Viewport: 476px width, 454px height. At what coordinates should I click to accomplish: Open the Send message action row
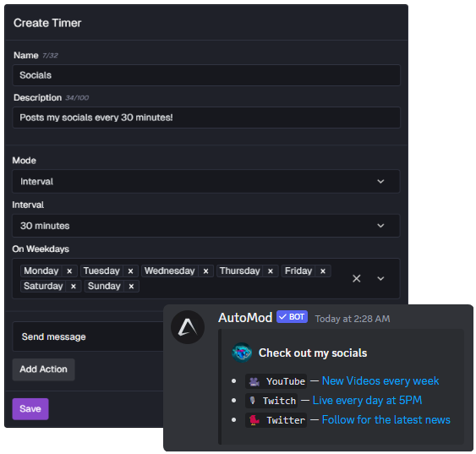88,336
